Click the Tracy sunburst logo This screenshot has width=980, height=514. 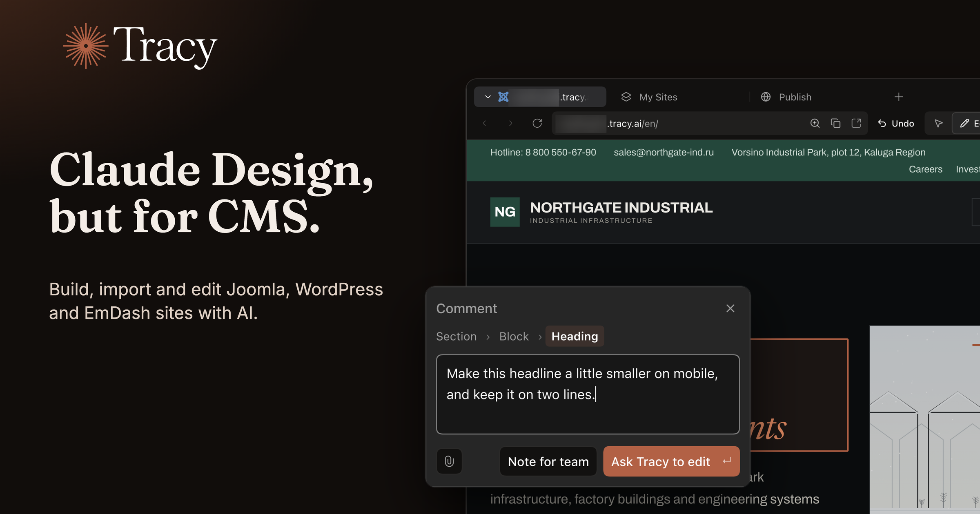86,46
